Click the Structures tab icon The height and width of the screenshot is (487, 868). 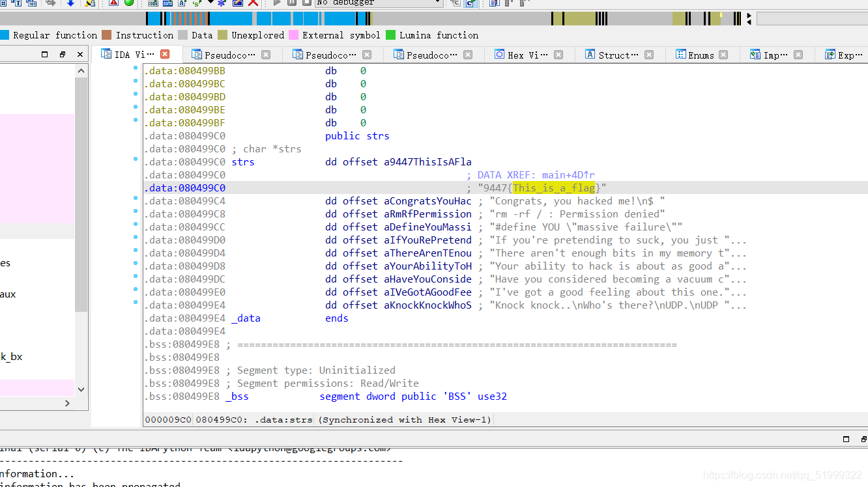click(590, 54)
